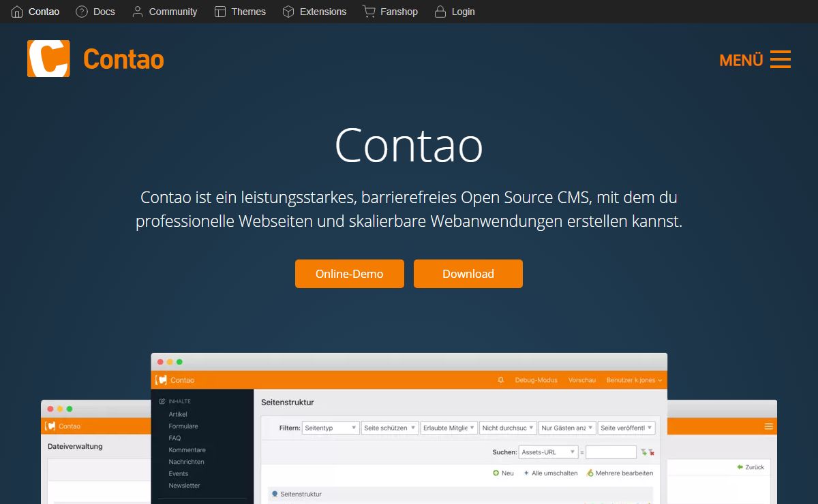The image size is (818, 504).
Task: Expand the Seitentyp filter dropdown
Action: tap(331, 428)
